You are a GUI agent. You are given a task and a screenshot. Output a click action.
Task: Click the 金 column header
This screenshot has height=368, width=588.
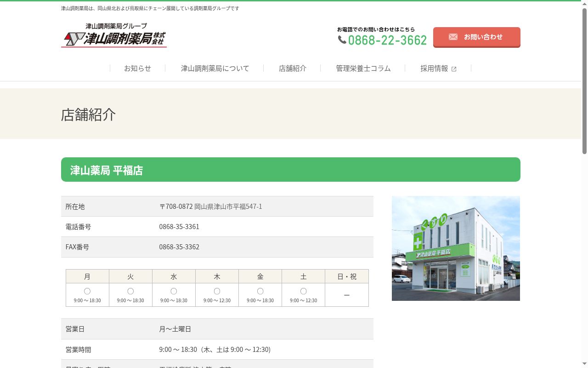[x=260, y=276]
